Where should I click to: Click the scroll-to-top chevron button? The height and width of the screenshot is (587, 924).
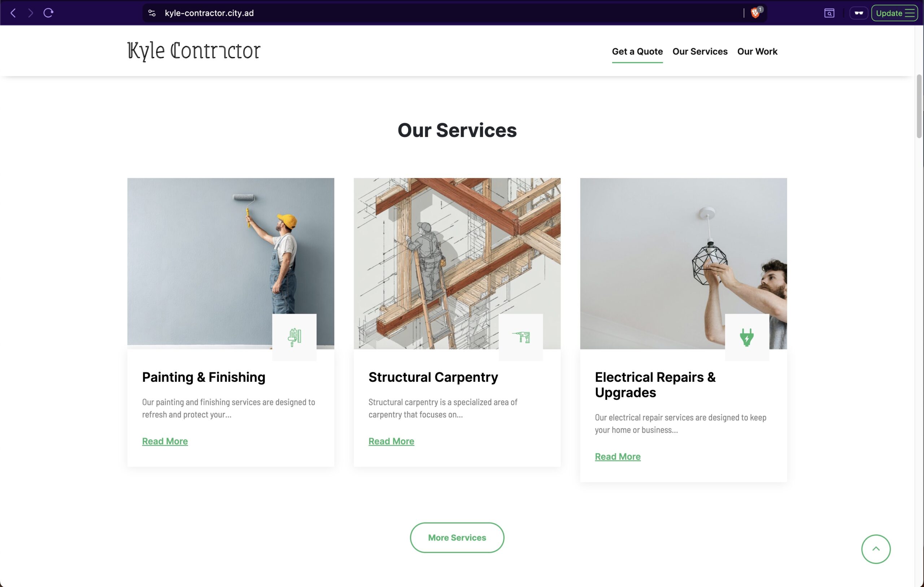click(x=876, y=549)
